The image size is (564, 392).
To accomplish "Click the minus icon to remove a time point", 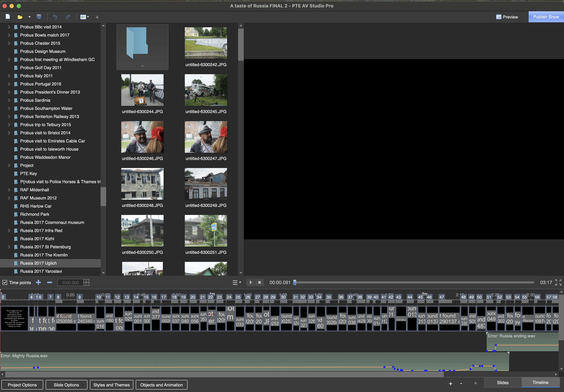I will tap(49, 282).
